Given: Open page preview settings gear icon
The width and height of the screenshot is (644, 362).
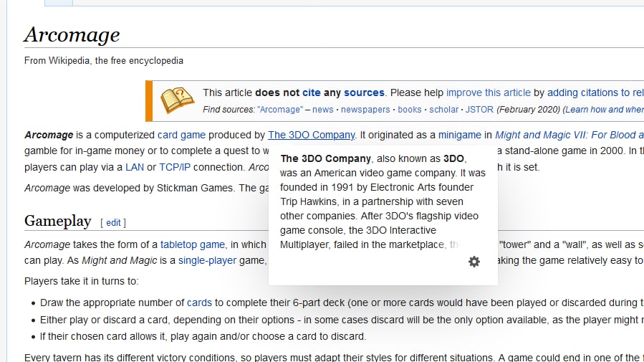Looking at the screenshot, I should click(474, 262).
